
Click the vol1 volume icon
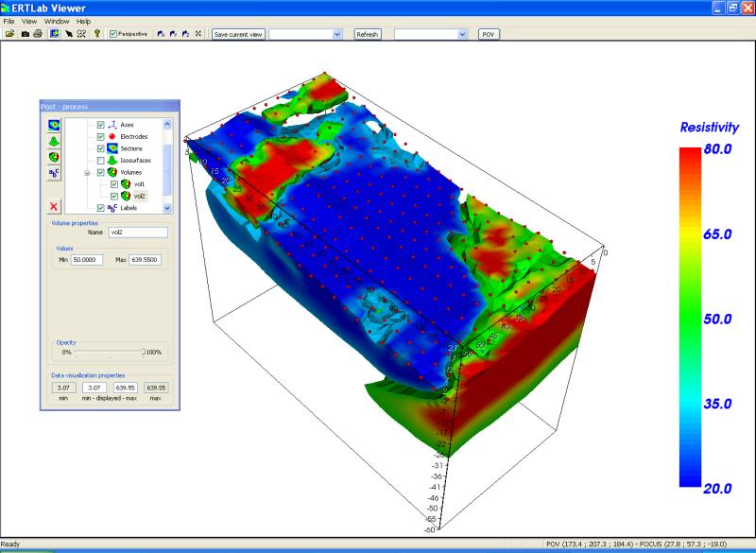126,183
